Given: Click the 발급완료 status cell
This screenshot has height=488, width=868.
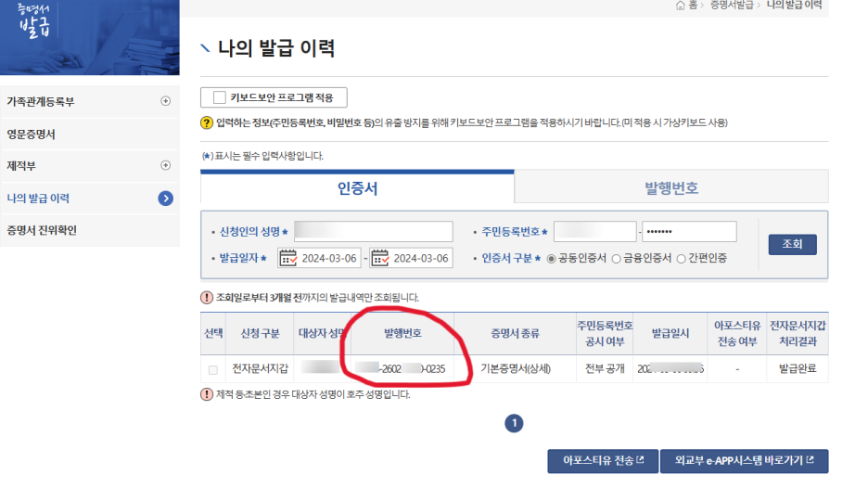Looking at the screenshot, I should tap(798, 368).
